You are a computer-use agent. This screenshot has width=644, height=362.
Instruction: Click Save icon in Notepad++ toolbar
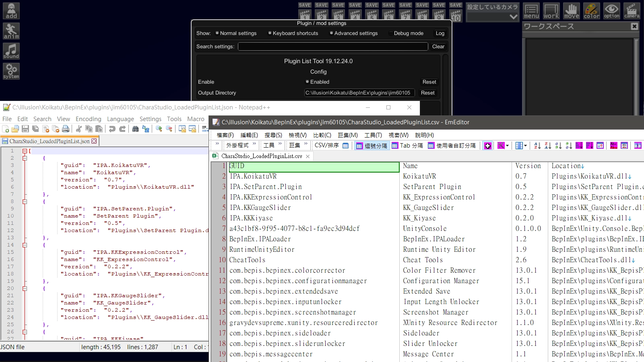(x=25, y=129)
